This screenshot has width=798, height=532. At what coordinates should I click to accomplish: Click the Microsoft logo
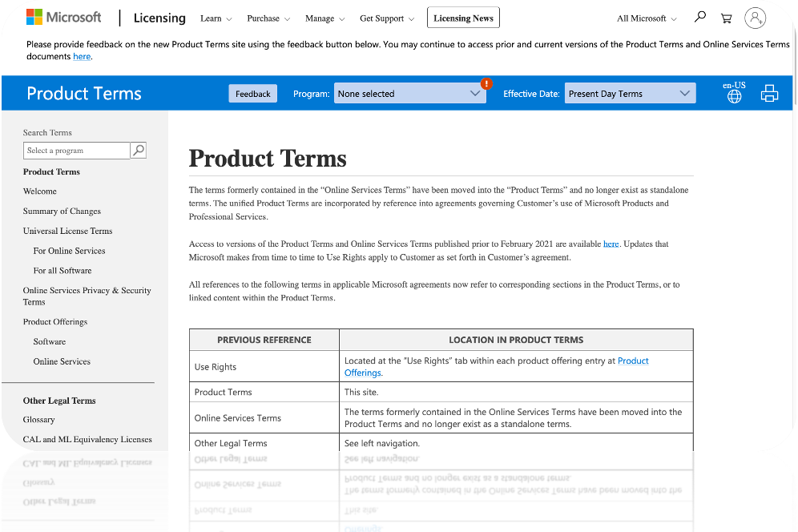64,18
